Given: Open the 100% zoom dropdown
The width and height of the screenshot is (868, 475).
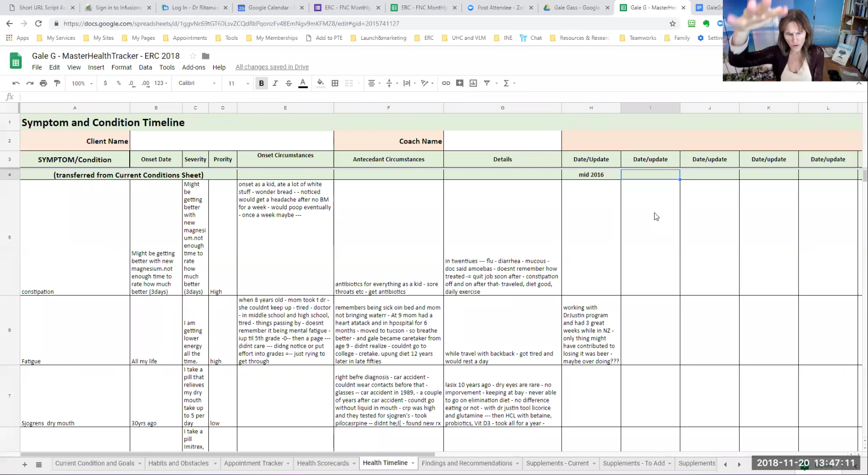Looking at the screenshot, I should (x=82, y=84).
